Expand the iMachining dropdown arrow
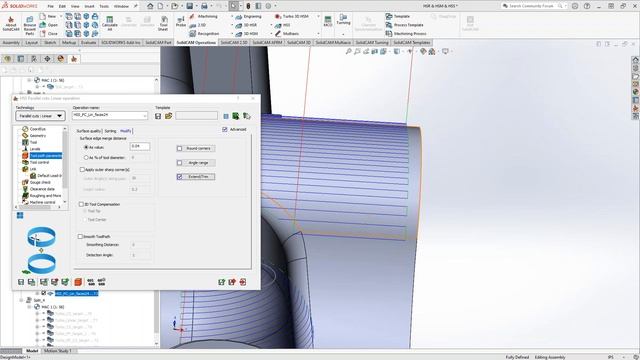 click(x=232, y=16)
